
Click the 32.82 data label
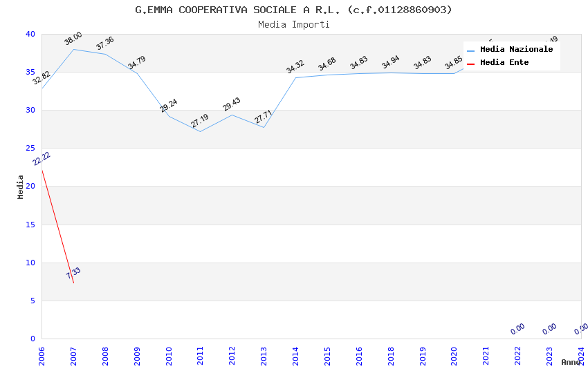(42, 78)
